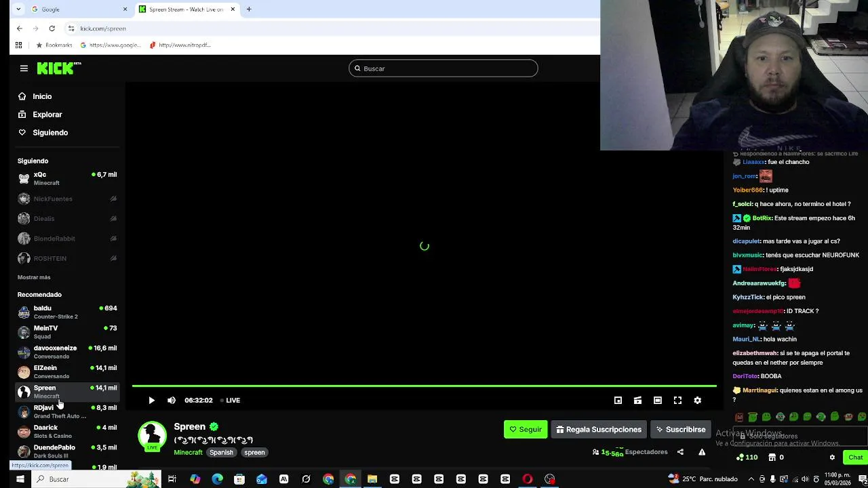This screenshot has height=488, width=868.
Task: Toggle theater mode in player
Action: pyautogui.click(x=657, y=401)
